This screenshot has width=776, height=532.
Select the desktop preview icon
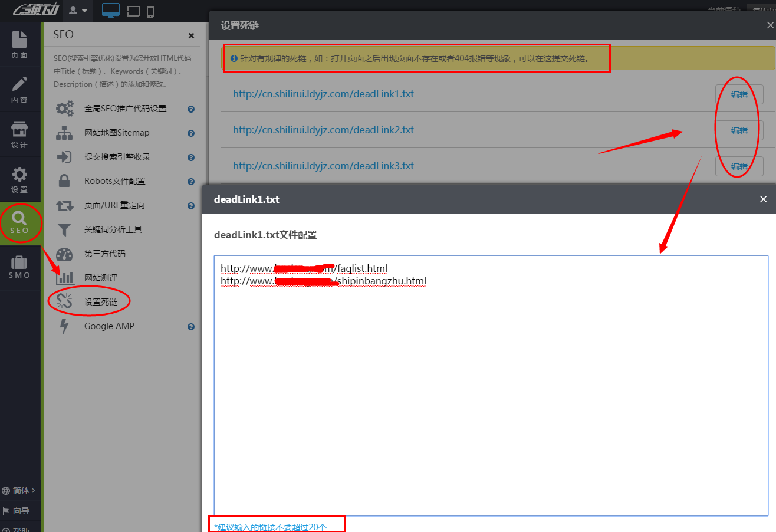coord(110,11)
